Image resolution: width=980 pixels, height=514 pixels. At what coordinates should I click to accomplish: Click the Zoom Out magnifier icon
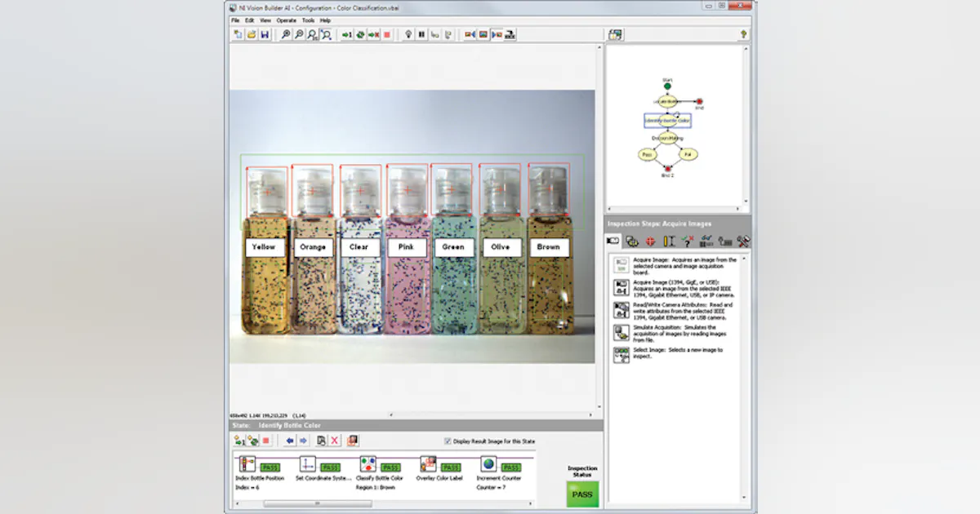(x=299, y=34)
